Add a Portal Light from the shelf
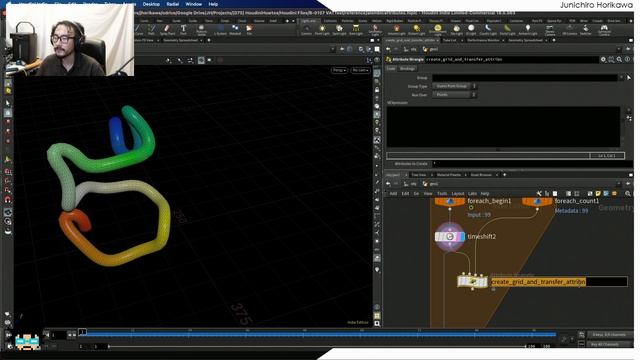The image size is (640, 360). pyautogui.click(x=507, y=30)
